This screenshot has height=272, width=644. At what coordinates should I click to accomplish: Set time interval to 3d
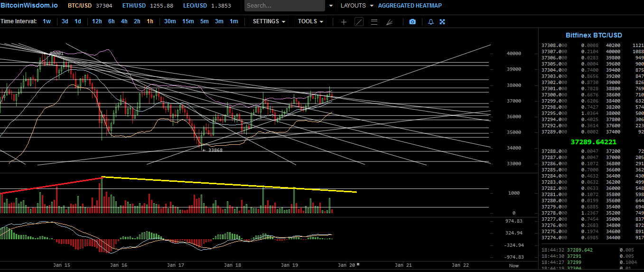click(x=65, y=21)
